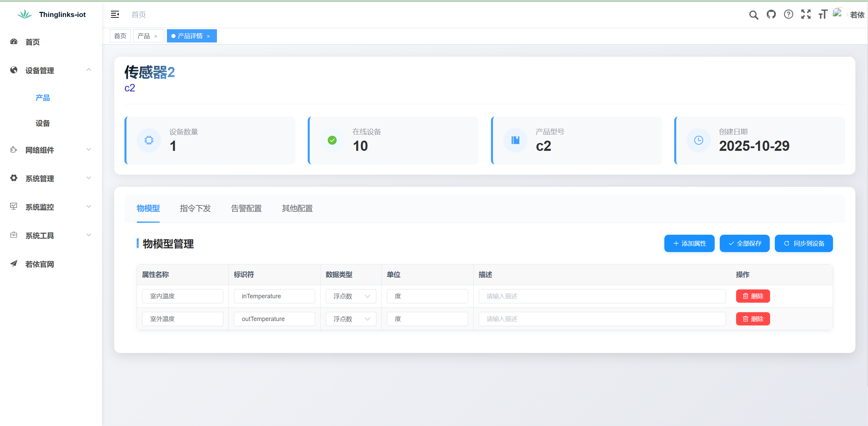Image resolution: width=868 pixels, height=426 pixels.
Task: Close the 产品详情 tab
Action: (x=208, y=36)
